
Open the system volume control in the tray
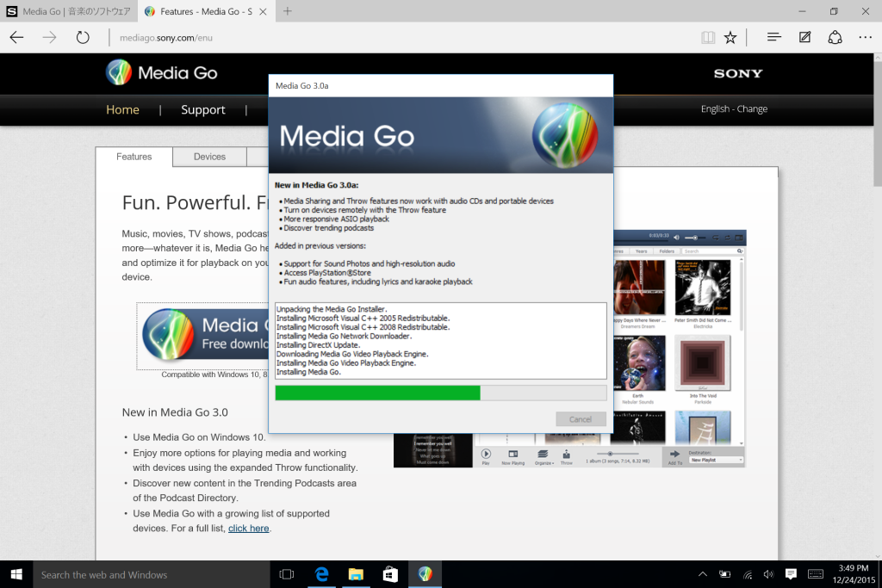pos(768,574)
